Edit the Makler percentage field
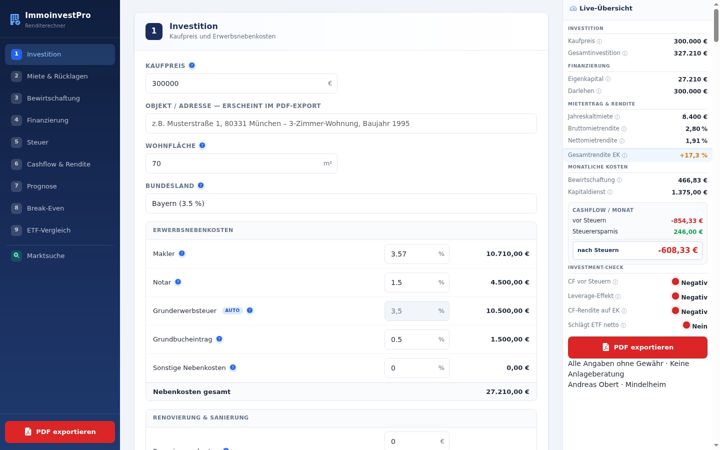The height and width of the screenshot is (450, 720). point(416,254)
